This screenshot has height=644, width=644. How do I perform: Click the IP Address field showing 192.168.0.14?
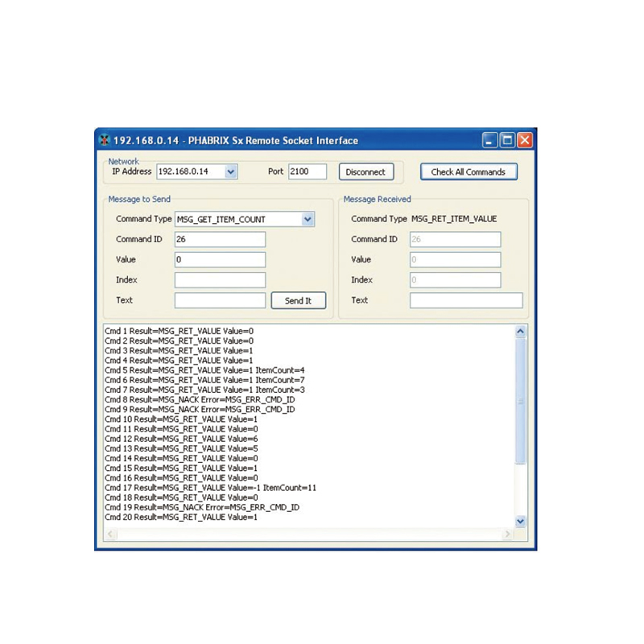(x=196, y=171)
